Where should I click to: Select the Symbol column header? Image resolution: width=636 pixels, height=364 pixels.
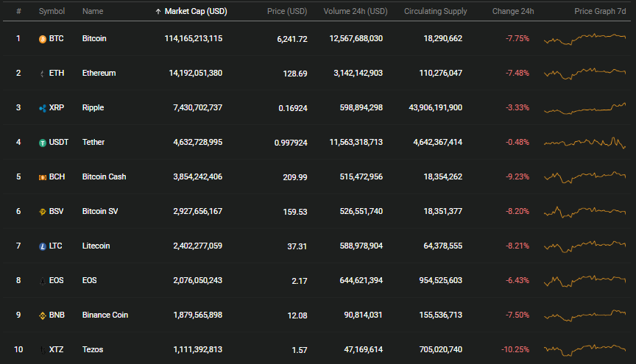click(x=52, y=11)
